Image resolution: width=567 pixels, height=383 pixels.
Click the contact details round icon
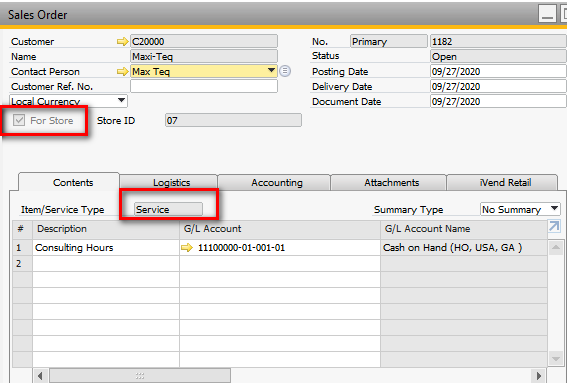285,71
